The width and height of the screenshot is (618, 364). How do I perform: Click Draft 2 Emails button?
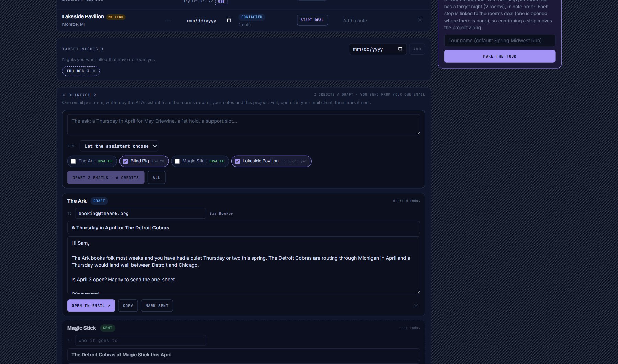point(106,178)
